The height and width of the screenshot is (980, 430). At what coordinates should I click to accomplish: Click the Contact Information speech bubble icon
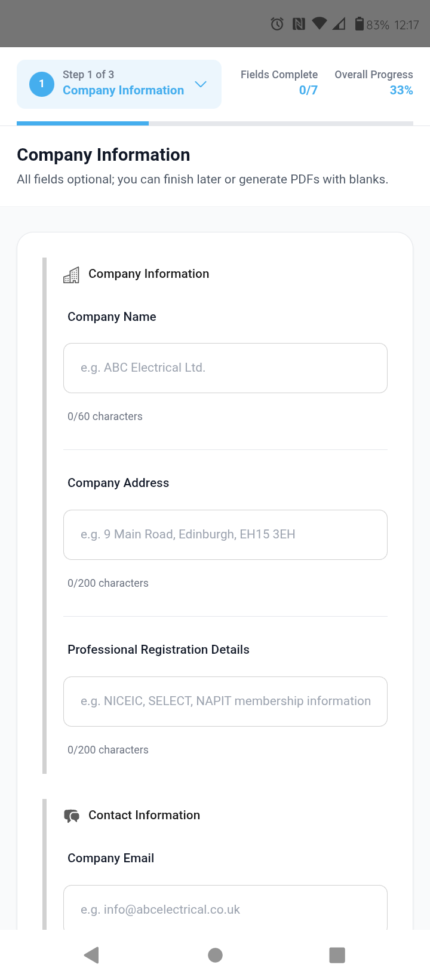point(72,814)
